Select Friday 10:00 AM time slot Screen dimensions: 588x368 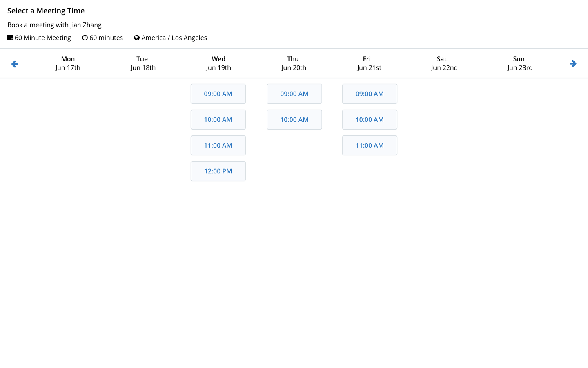370,120
